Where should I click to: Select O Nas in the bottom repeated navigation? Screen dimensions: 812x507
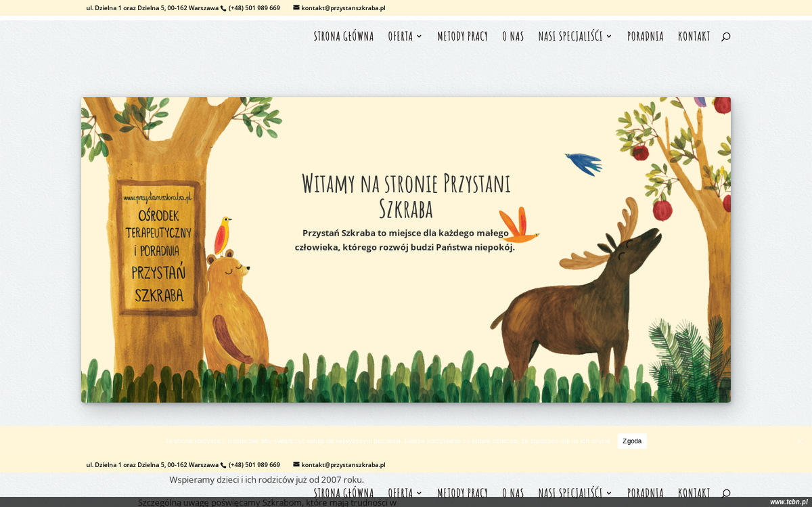tap(513, 493)
